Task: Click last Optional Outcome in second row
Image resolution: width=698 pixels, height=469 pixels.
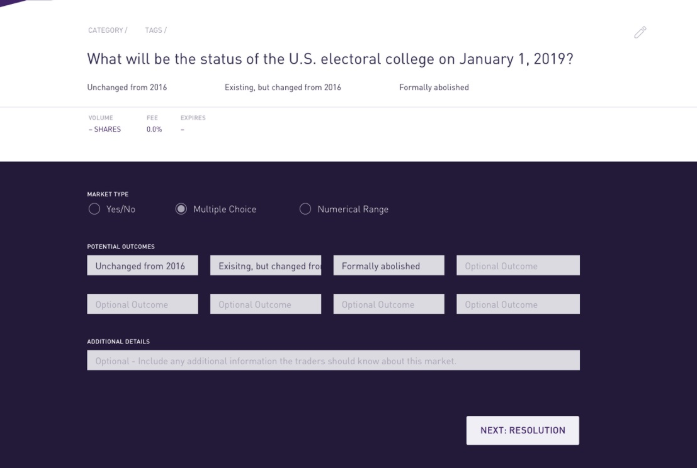Action: pos(518,304)
